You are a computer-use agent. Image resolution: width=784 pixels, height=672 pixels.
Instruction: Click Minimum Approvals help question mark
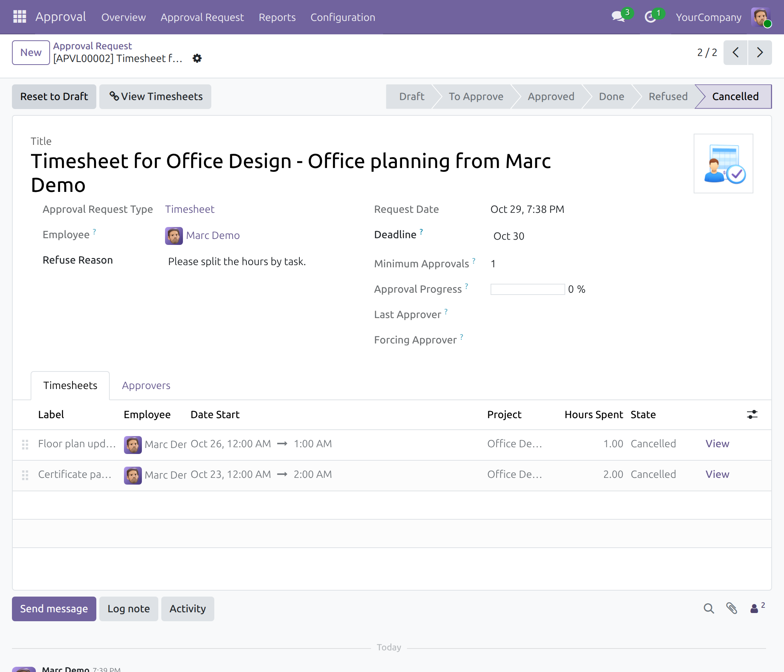[474, 260]
